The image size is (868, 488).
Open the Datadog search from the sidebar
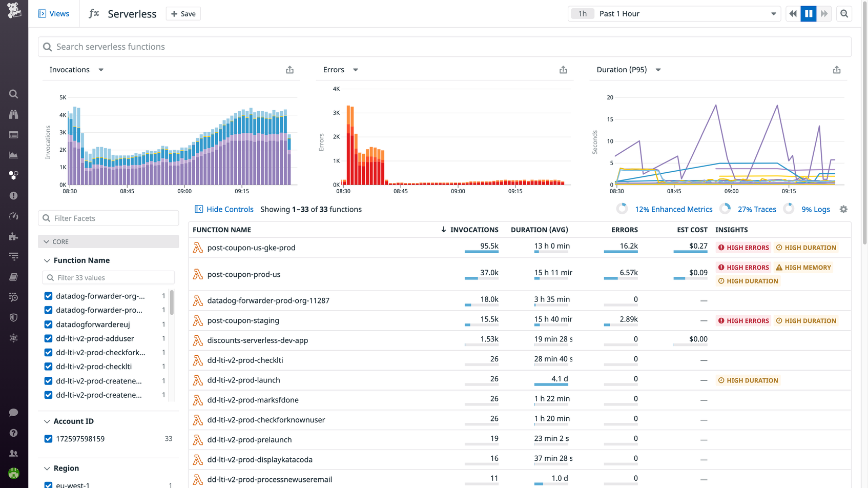[13, 94]
